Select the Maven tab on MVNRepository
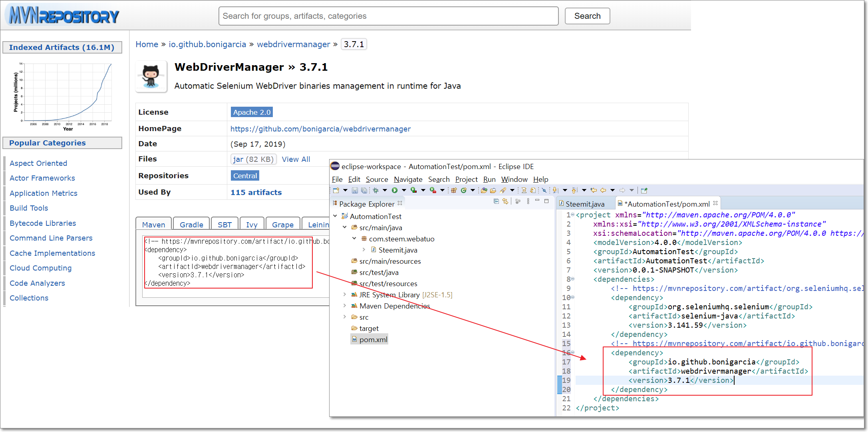Screen dimensions: 868x432 (153, 224)
